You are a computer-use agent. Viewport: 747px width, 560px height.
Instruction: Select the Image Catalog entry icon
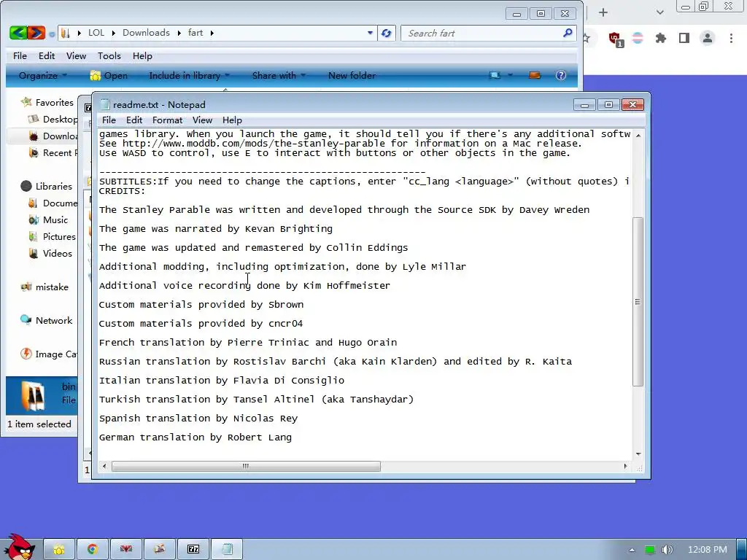click(x=26, y=354)
